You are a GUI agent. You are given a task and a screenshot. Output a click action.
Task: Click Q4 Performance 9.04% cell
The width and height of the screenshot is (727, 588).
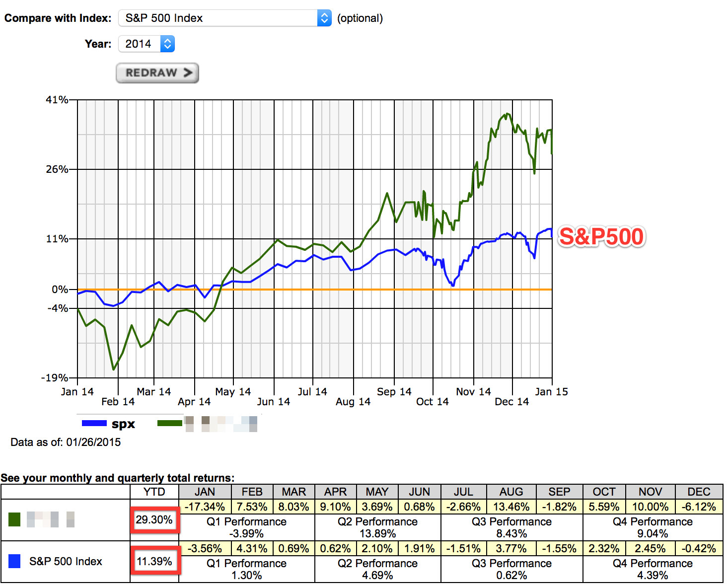click(x=653, y=527)
